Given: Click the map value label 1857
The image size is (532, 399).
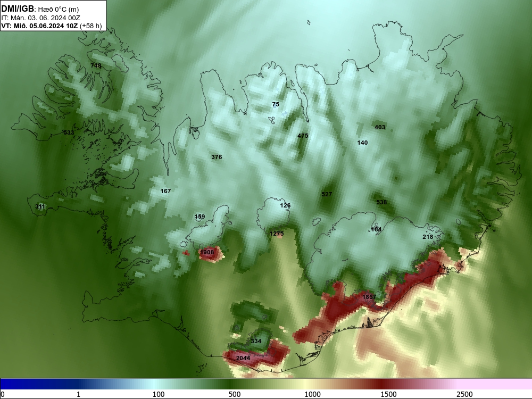Looking at the screenshot, I should click(369, 297).
